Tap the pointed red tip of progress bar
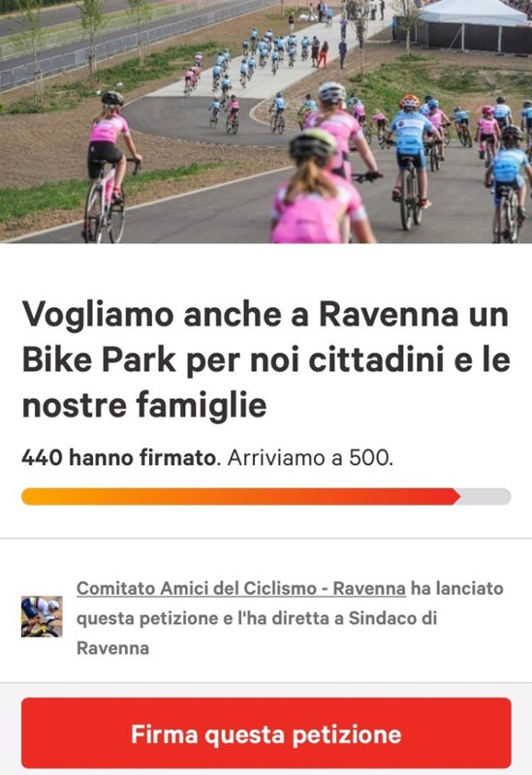The image size is (532, 775). tap(455, 496)
